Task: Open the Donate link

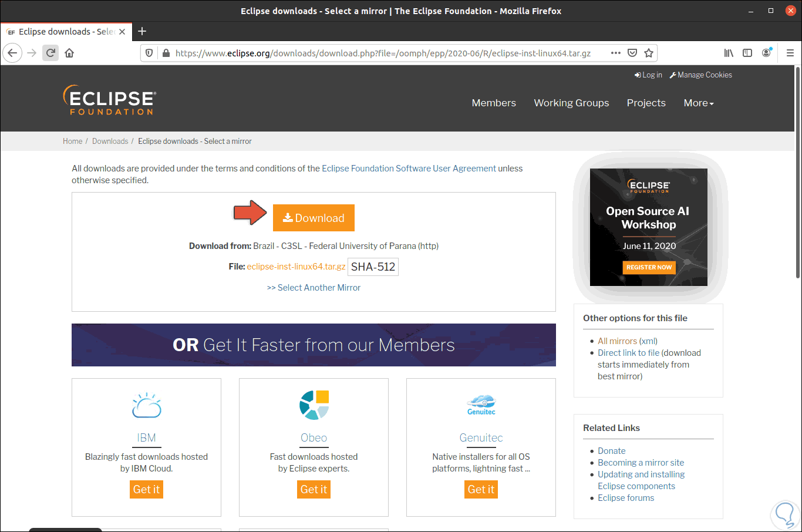Action: pos(612,451)
